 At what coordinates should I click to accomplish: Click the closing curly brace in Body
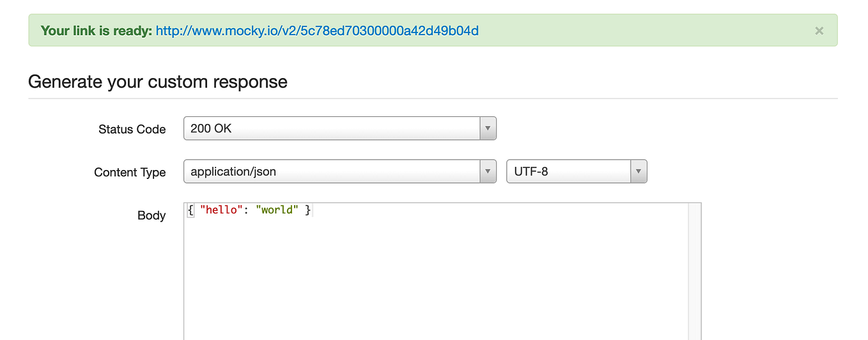click(307, 210)
